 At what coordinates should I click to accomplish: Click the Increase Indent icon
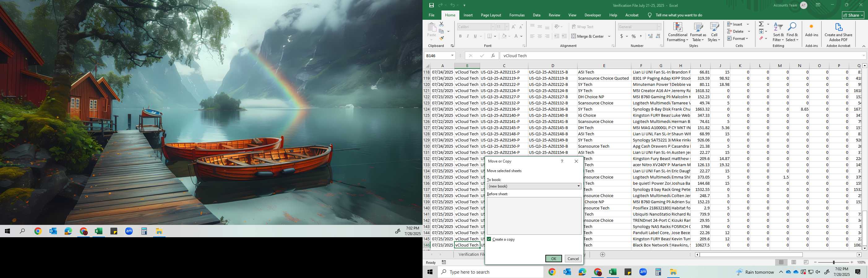click(x=565, y=36)
